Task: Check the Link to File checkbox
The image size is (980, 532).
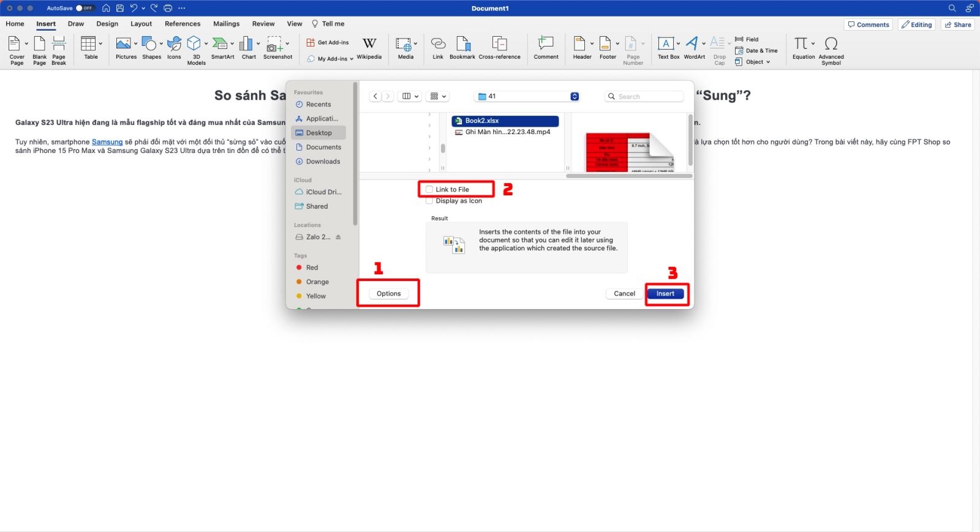Action: point(429,189)
